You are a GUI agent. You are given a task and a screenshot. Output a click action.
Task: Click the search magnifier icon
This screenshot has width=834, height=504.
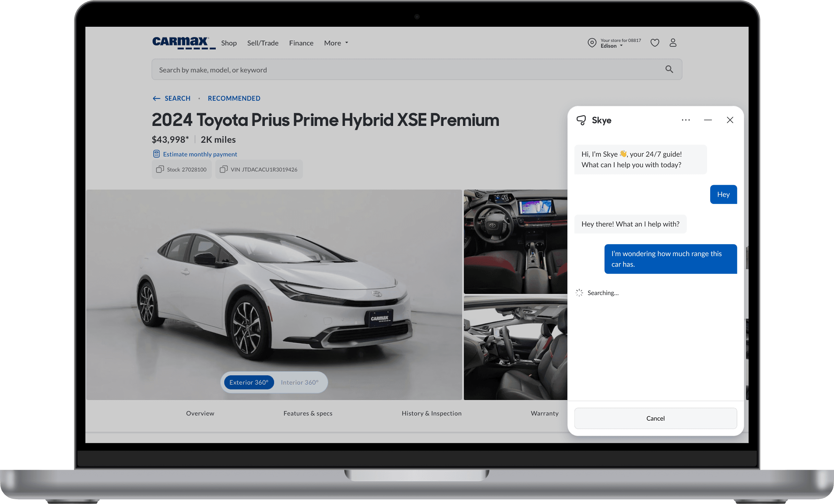point(669,69)
